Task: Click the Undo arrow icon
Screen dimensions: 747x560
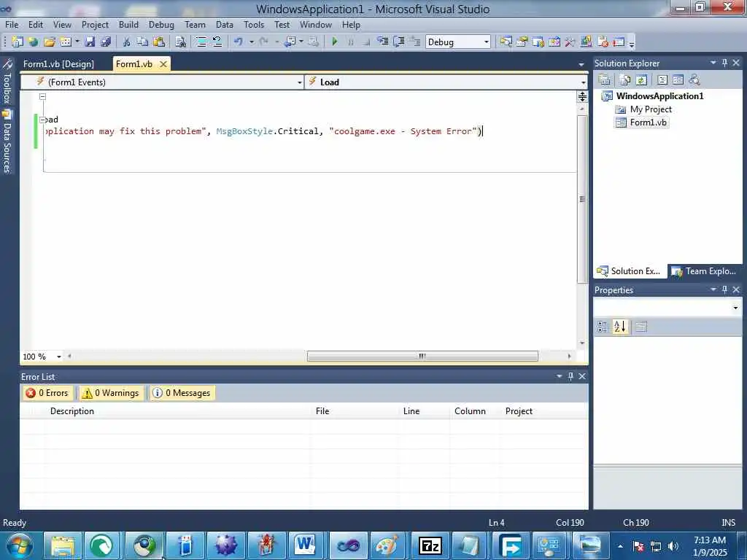Action: pos(239,42)
